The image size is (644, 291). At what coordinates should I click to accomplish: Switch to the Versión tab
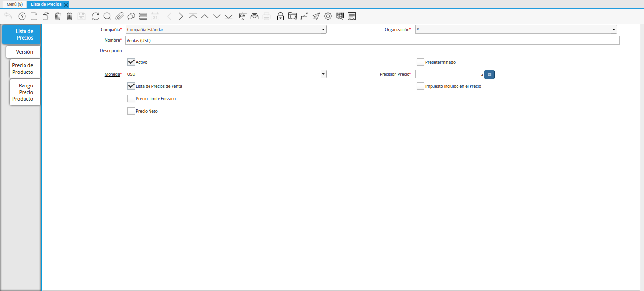(24, 52)
